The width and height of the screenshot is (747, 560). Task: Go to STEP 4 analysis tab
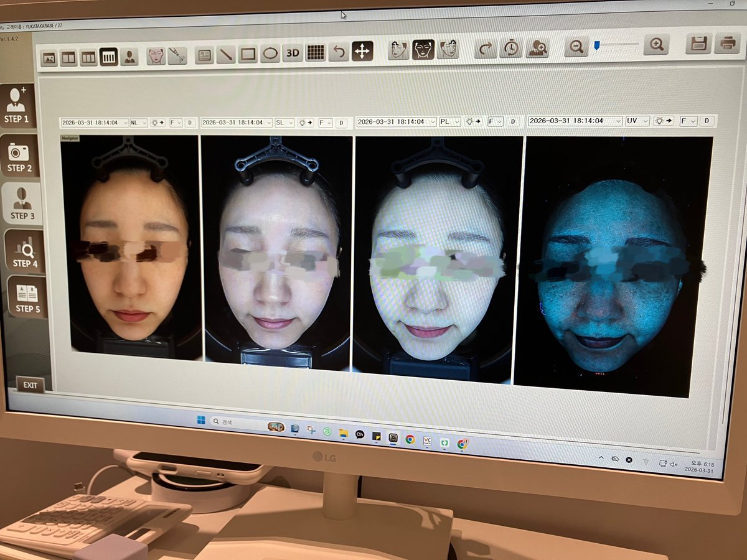24,252
